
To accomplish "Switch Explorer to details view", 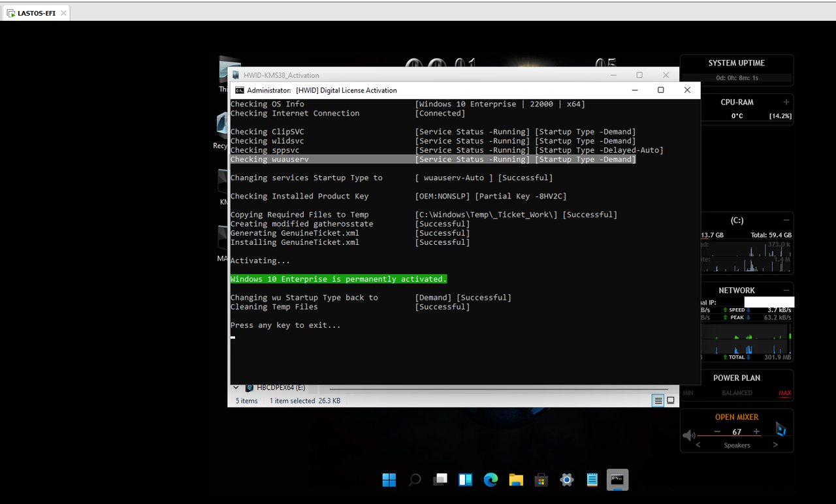I will [659, 401].
